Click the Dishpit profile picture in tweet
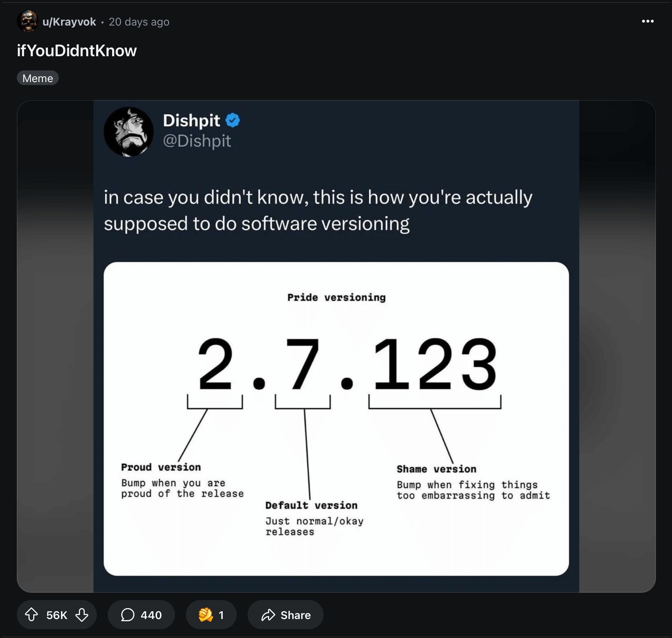Image resolution: width=672 pixels, height=638 pixels. coord(129,132)
